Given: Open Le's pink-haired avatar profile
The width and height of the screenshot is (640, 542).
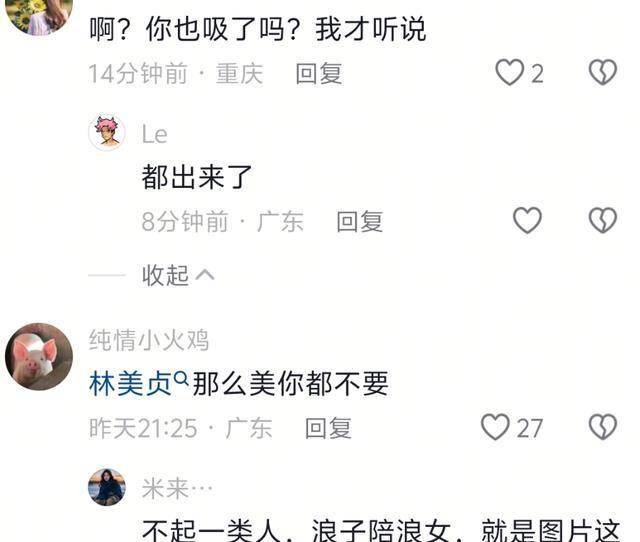Looking at the screenshot, I should (107, 133).
